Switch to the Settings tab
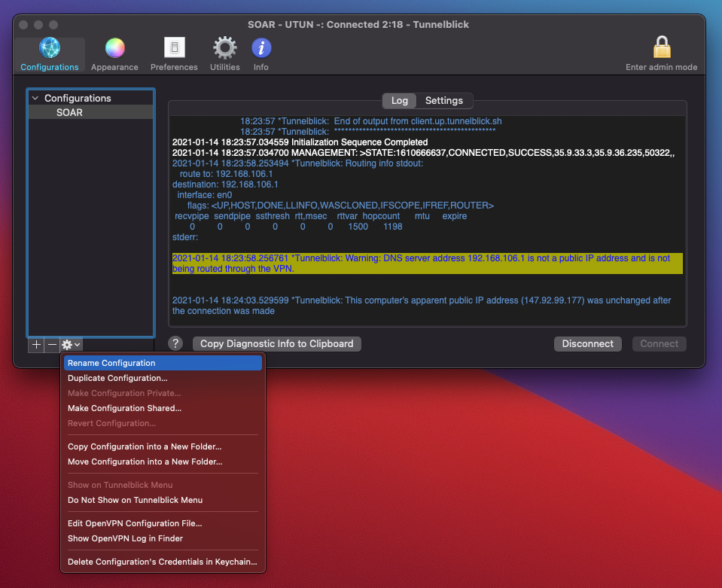The image size is (722, 588). pyautogui.click(x=444, y=100)
